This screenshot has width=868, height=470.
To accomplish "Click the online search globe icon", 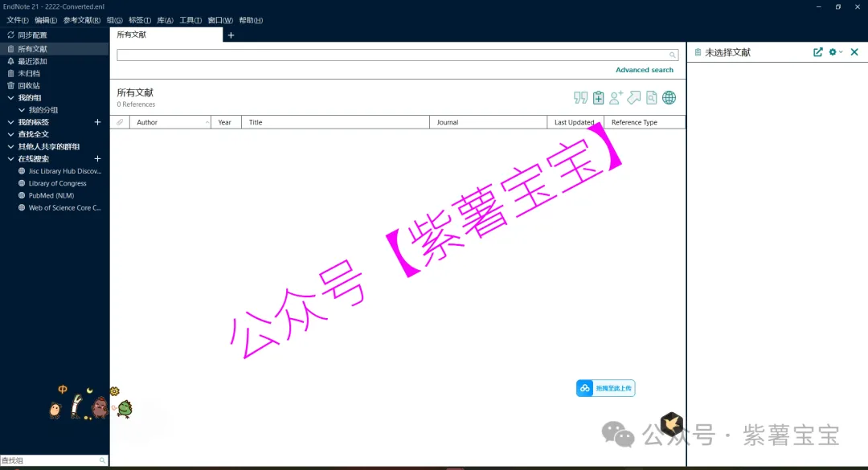I will [x=669, y=98].
